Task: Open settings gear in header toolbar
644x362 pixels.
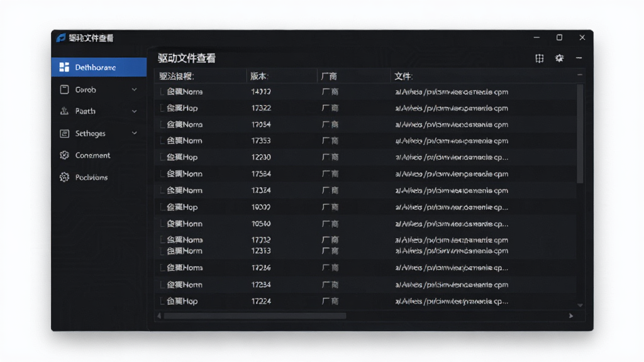Action: [x=559, y=58]
